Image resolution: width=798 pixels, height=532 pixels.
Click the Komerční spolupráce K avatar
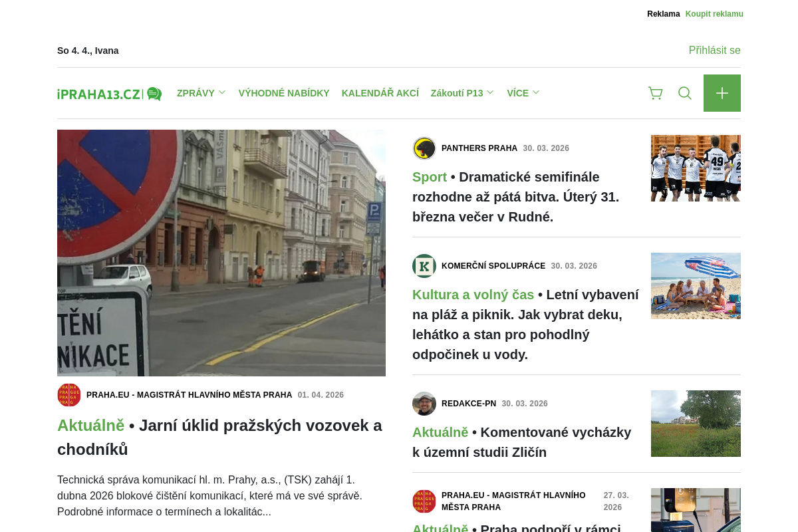(x=424, y=266)
